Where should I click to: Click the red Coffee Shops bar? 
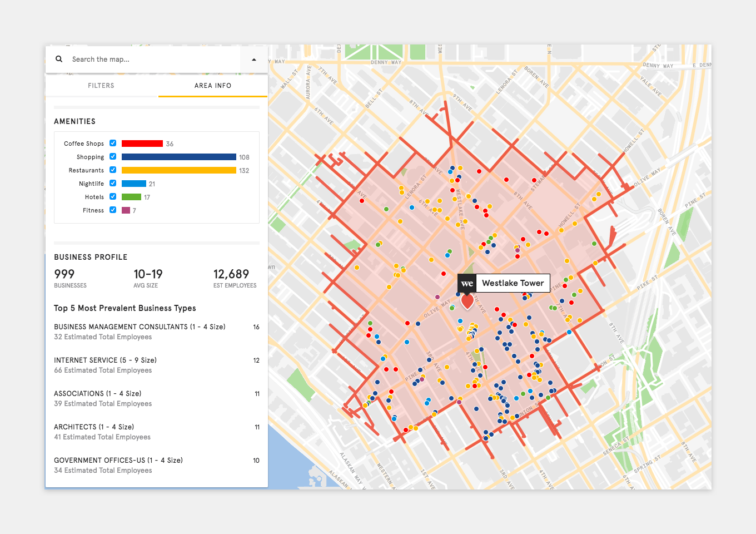tap(142, 144)
